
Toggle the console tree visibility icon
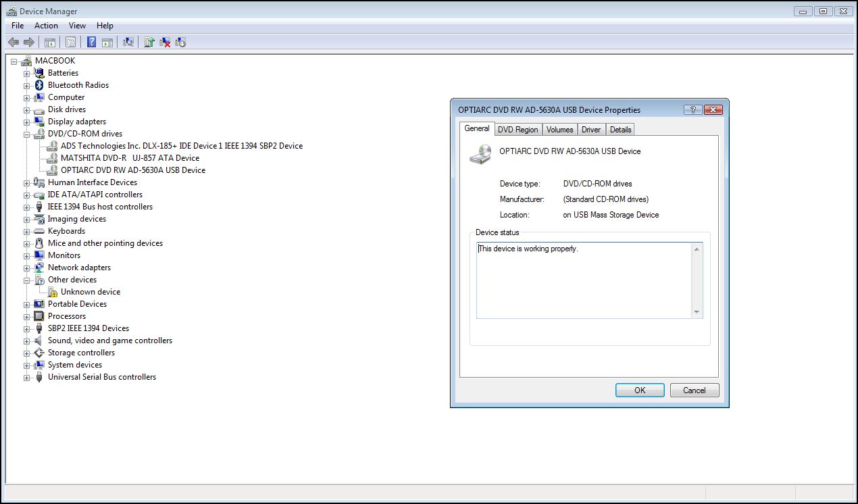click(49, 42)
